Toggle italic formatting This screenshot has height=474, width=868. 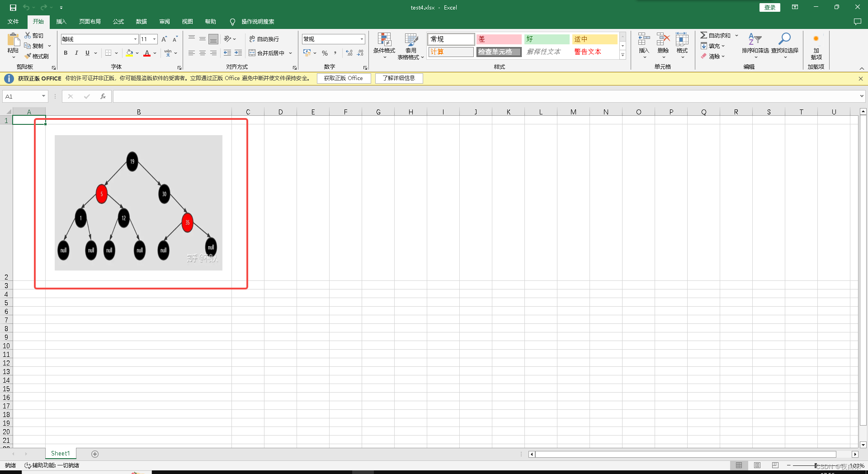(x=76, y=53)
